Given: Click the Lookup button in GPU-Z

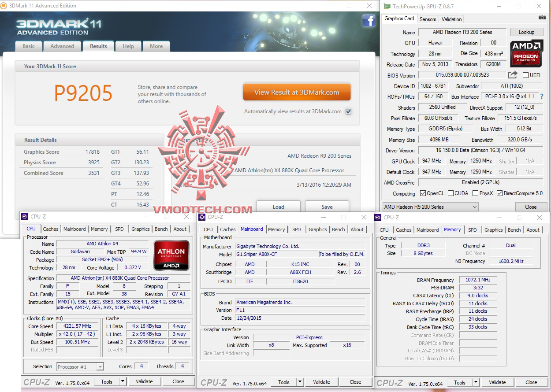Looking at the screenshot, I should tap(526, 32).
